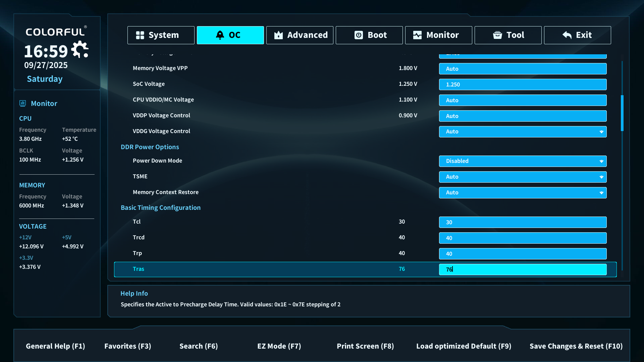Click the gear icon beside the clock
The image size is (644, 362).
80,50
